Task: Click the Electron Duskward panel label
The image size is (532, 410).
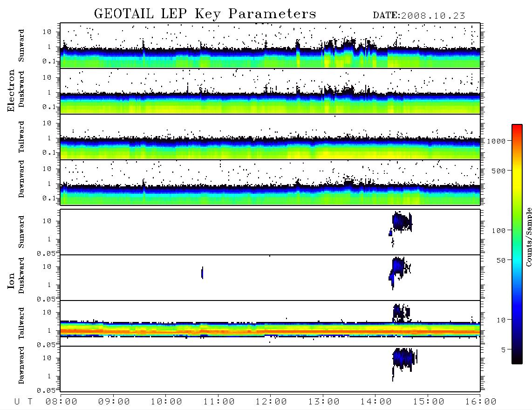Action: [x=21, y=89]
